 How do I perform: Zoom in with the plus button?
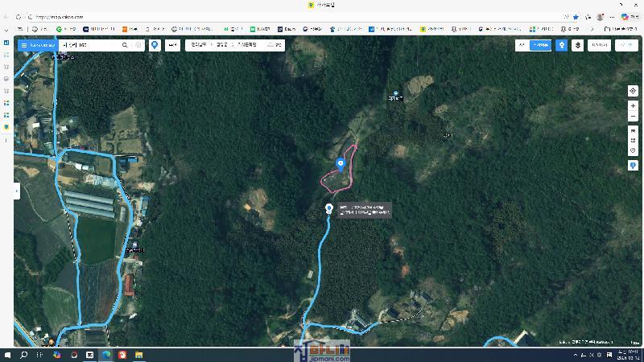pyautogui.click(x=633, y=106)
